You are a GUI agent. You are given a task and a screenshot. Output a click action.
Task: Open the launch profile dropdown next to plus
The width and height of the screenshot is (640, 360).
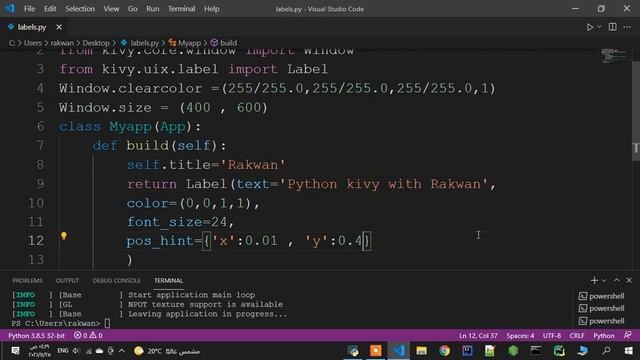point(604,280)
